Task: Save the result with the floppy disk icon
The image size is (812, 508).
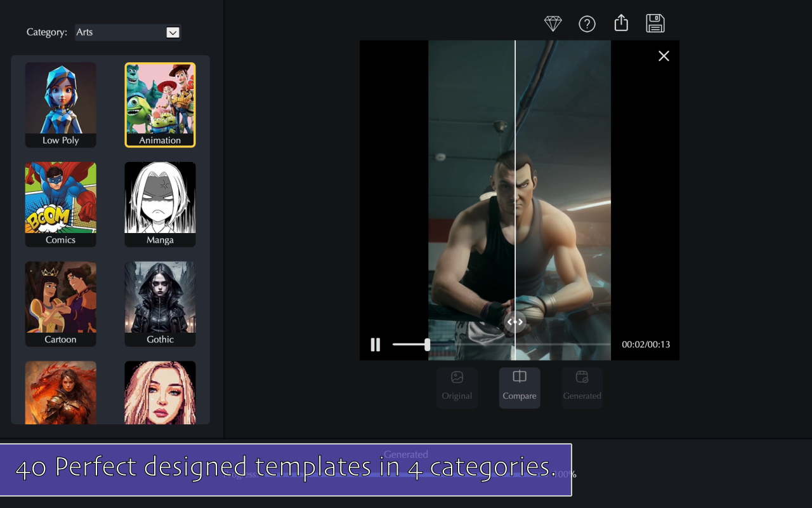Action: pos(655,23)
